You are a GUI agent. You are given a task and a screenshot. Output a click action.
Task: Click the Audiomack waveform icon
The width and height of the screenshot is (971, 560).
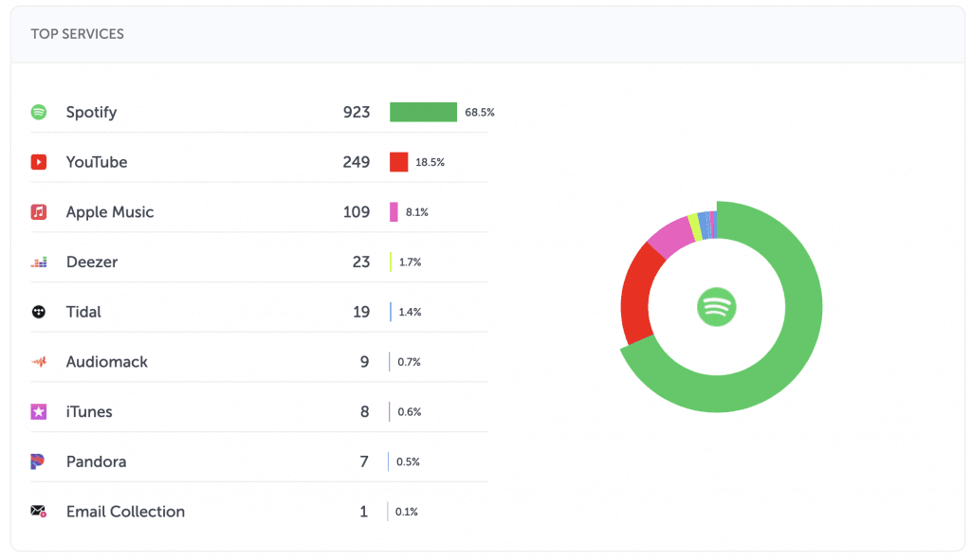pos(38,362)
